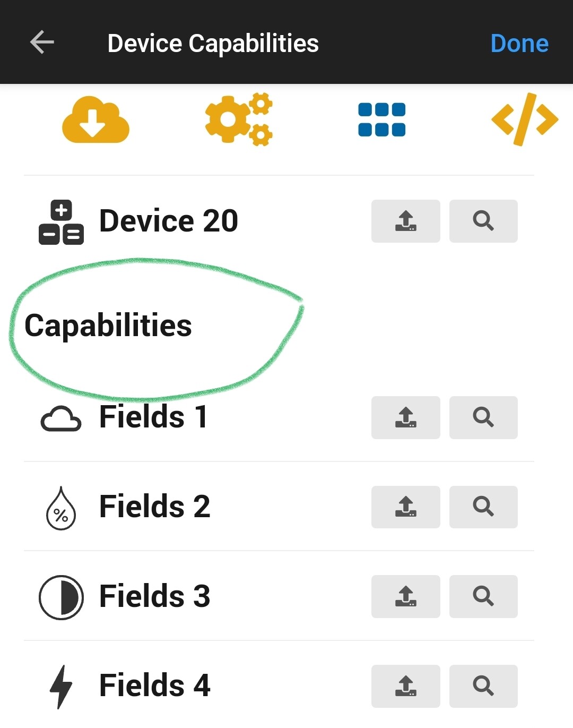The width and height of the screenshot is (573, 728).
Task: Tap the back arrow in header
Action: 42,42
